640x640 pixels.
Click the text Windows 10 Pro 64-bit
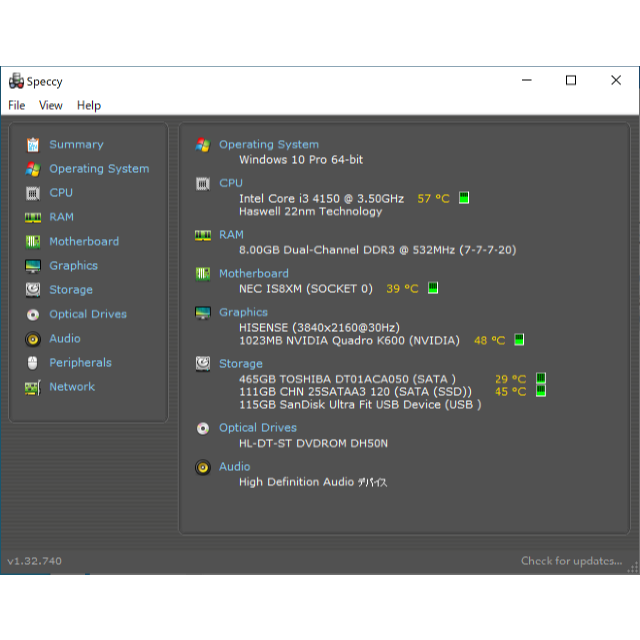tap(301, 160)
